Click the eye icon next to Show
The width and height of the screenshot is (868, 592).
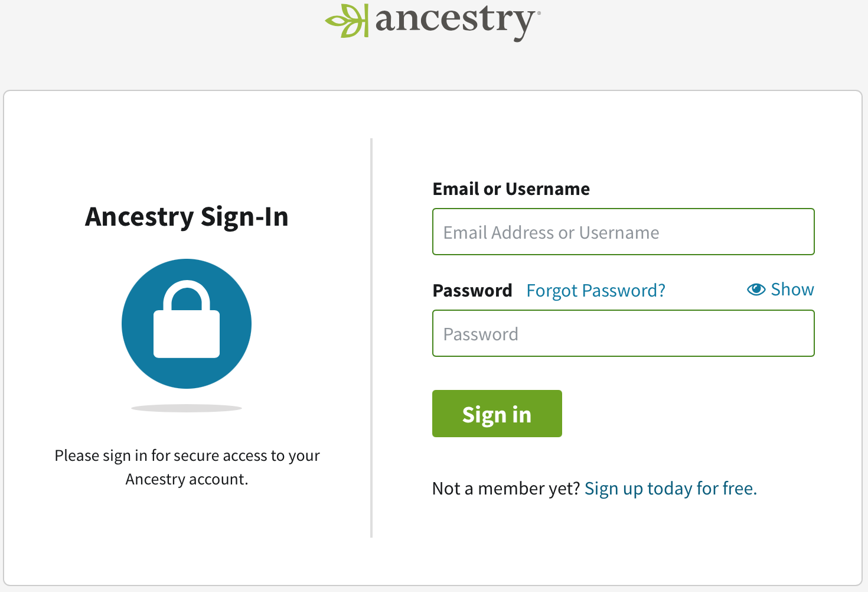click(x=756, y=289)
